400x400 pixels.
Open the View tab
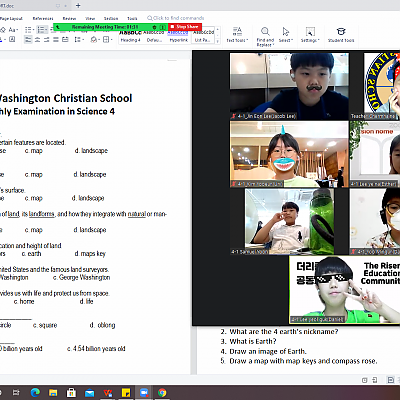[x=90, y=18]
